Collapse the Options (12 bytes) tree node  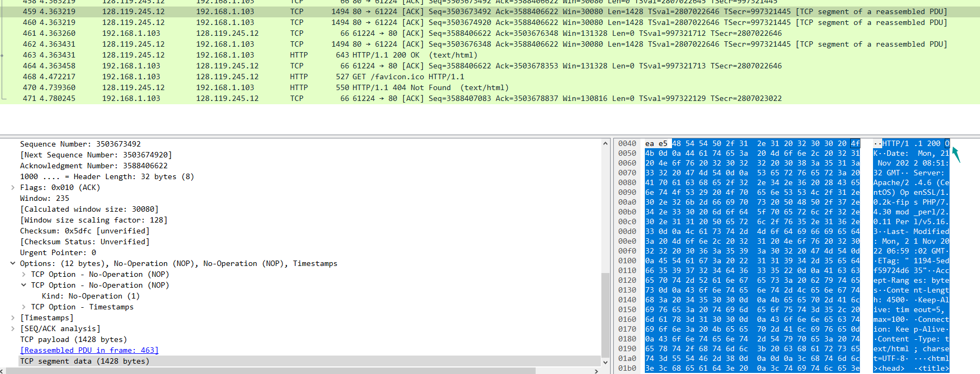[x=12, y=263]
